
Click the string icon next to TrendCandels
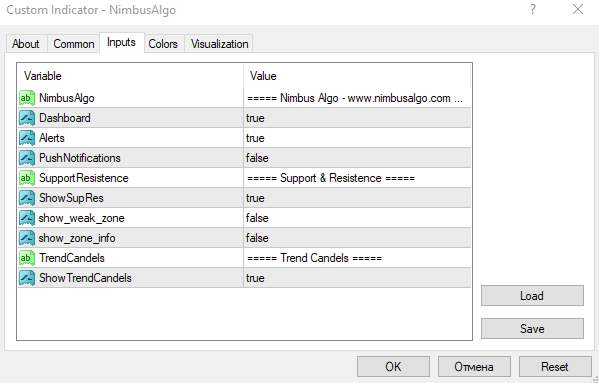point(27,258)
